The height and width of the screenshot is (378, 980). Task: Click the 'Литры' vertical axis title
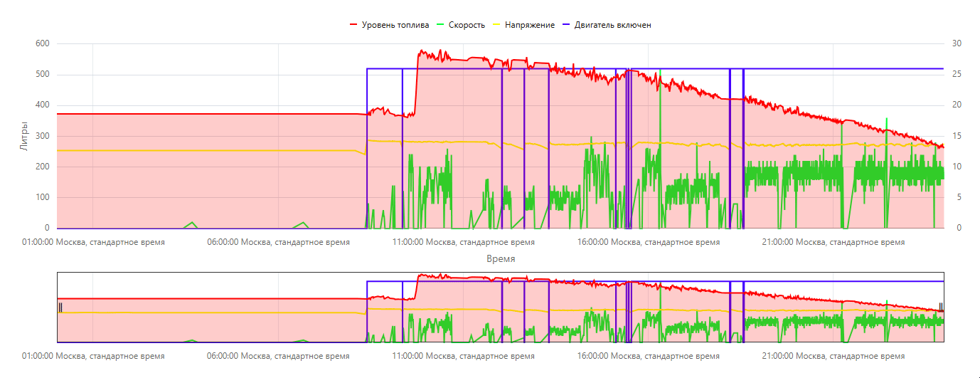[24, 135]
